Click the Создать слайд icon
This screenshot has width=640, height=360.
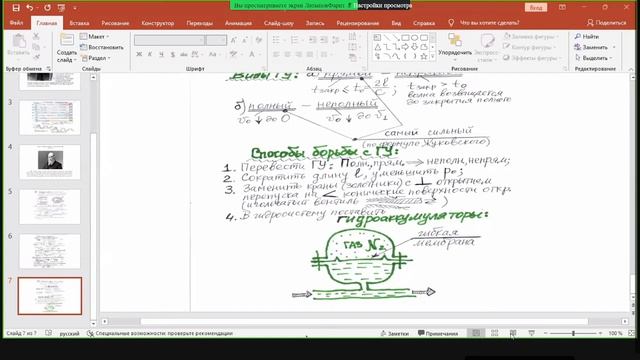click(67, 40)
